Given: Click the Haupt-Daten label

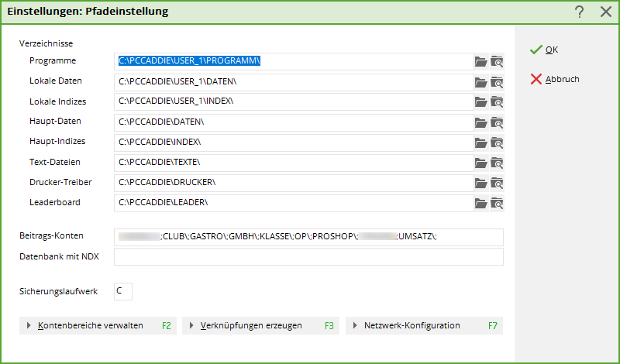Looking at the screenshot, I should point(55,121).
